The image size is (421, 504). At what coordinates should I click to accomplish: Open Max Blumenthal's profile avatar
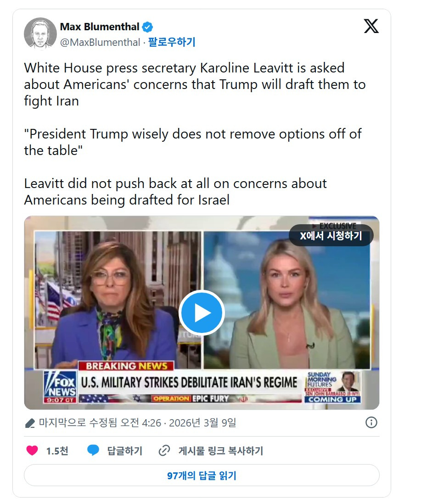[40, 33]
